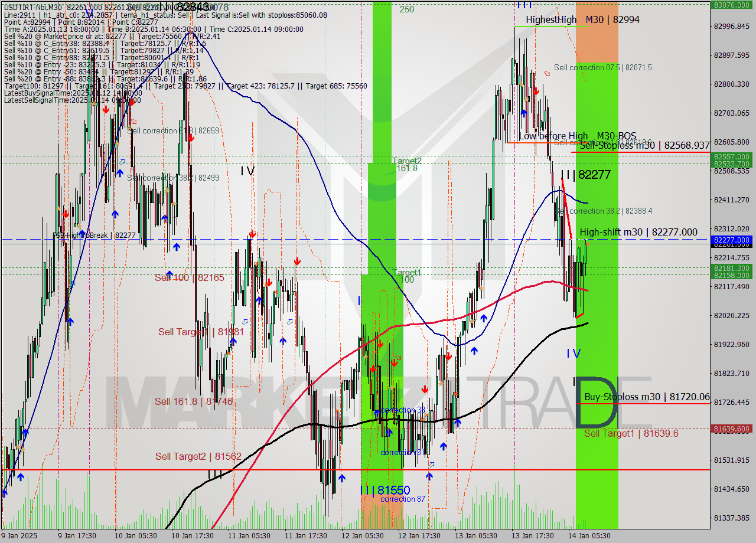Screen dimensions: 756x543
Task: Click the green 82557.000 price tag
Action: point(732,156)
